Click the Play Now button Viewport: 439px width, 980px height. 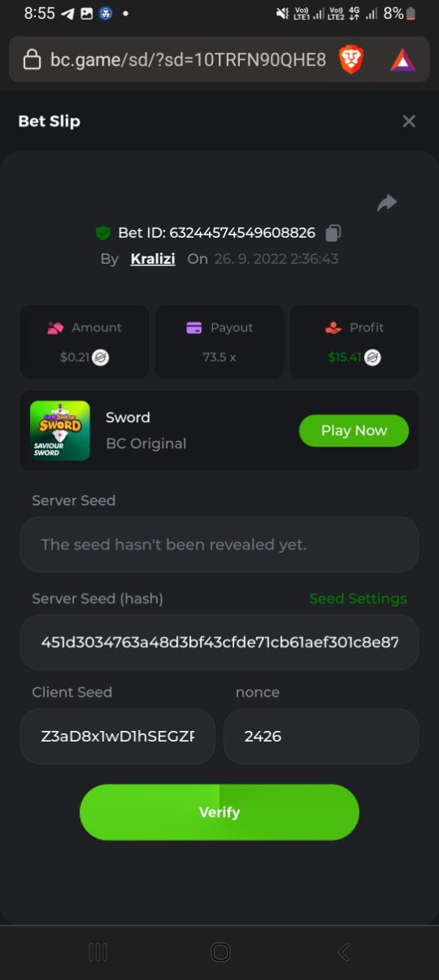353,430
